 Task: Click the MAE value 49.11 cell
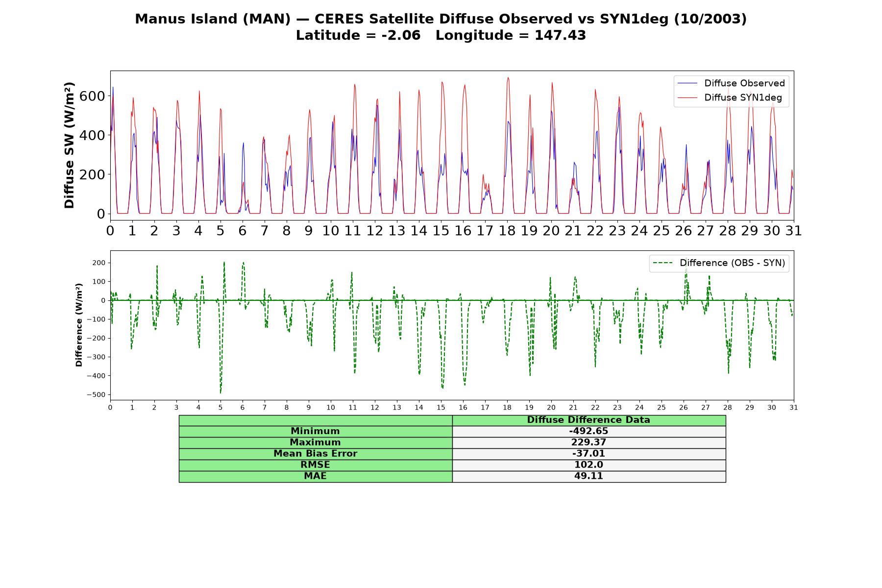[x=588, y=476]
